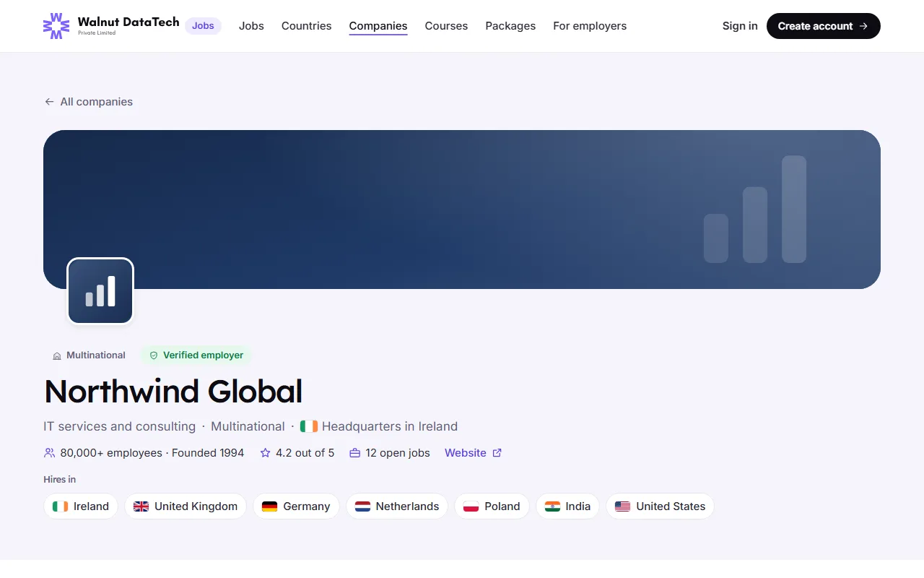
Task: Click the Poland flag icon
Action: [471, 506]
